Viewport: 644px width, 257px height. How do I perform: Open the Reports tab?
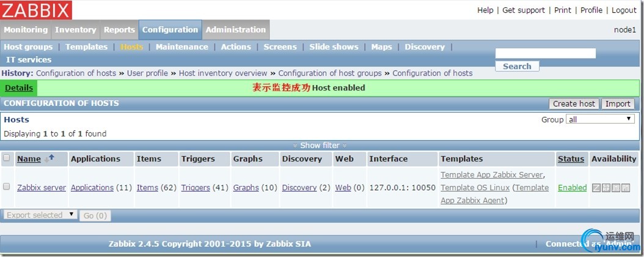[x=119, y=29]
